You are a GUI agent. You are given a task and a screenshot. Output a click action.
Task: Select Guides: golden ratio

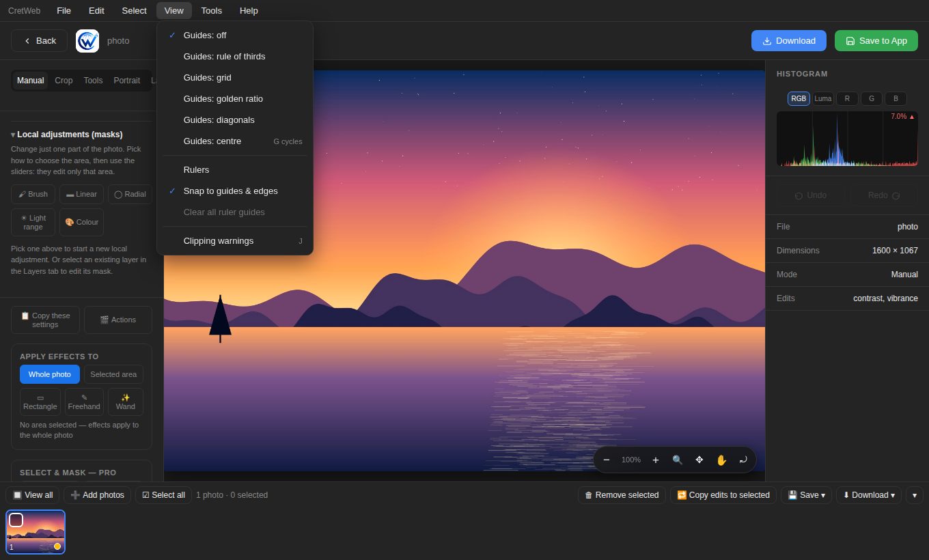(x=235, y=98)
